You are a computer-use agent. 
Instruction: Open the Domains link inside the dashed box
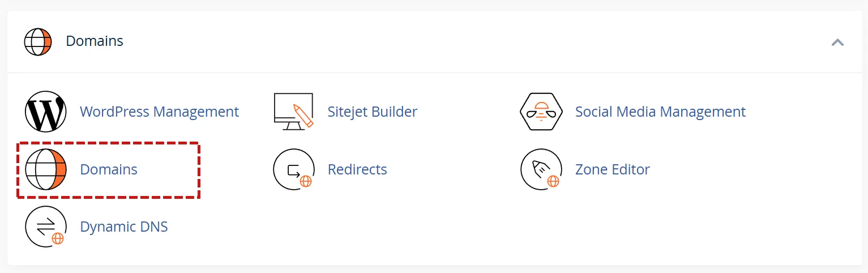click(109, 169)
